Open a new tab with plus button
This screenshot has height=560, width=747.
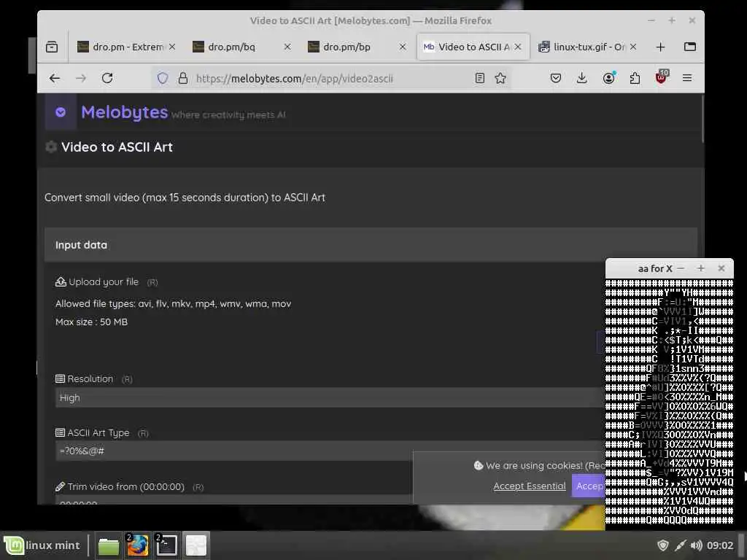pos(660,47)
